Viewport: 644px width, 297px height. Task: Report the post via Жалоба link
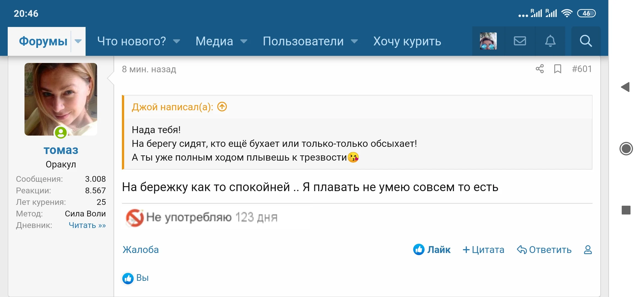tap(141, 250)
